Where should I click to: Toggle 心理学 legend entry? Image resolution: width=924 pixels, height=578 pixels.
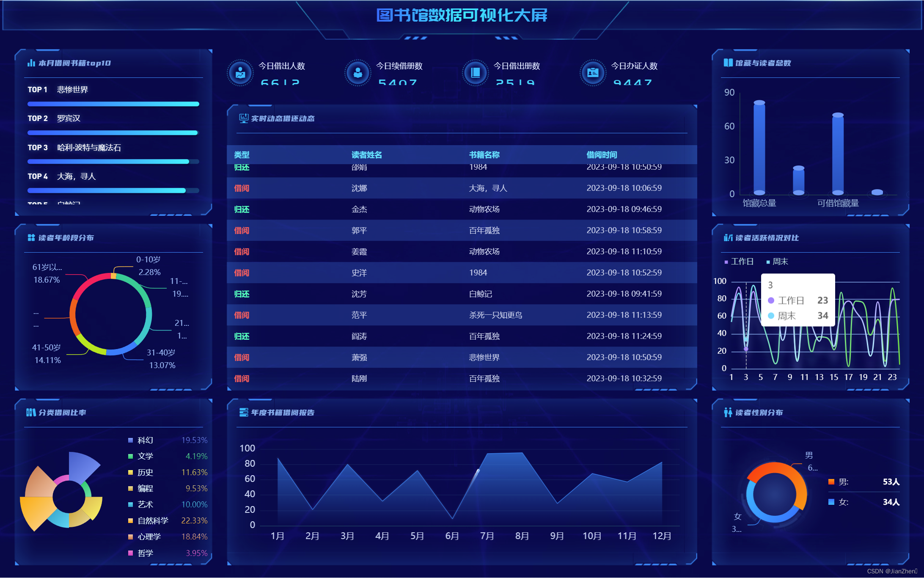tap(145, 537)
